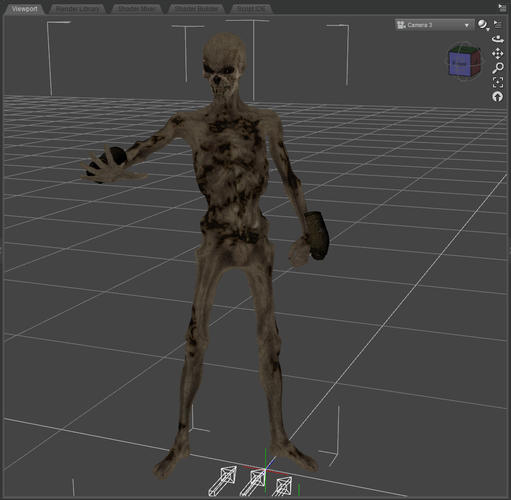Select the Shader Builder tab
The image size is (511, 500).
click(196, 9)
